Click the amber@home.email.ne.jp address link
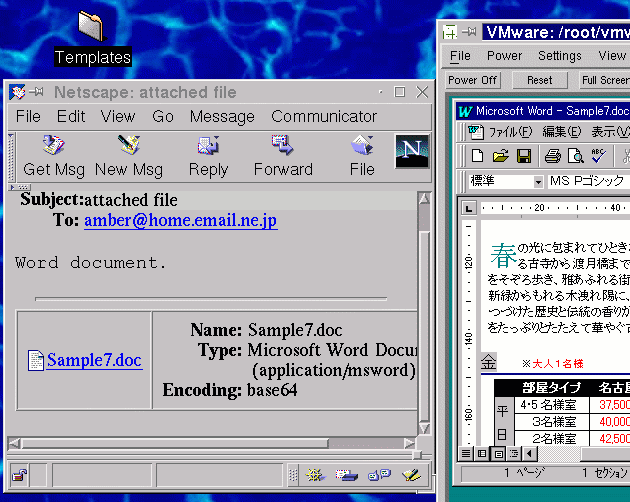Image resolution: width=630 pixels, height=502 pixels. click(181, 220)
